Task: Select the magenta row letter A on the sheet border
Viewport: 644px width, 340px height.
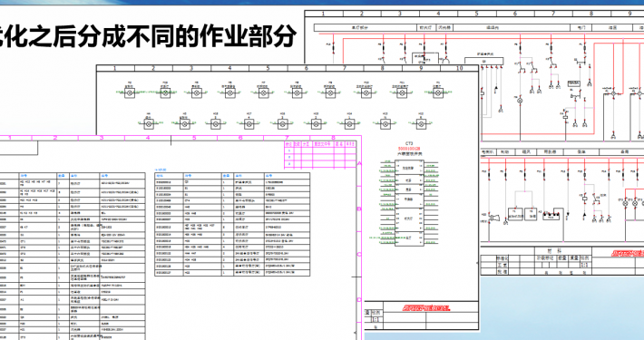Action: coord(360,164)
